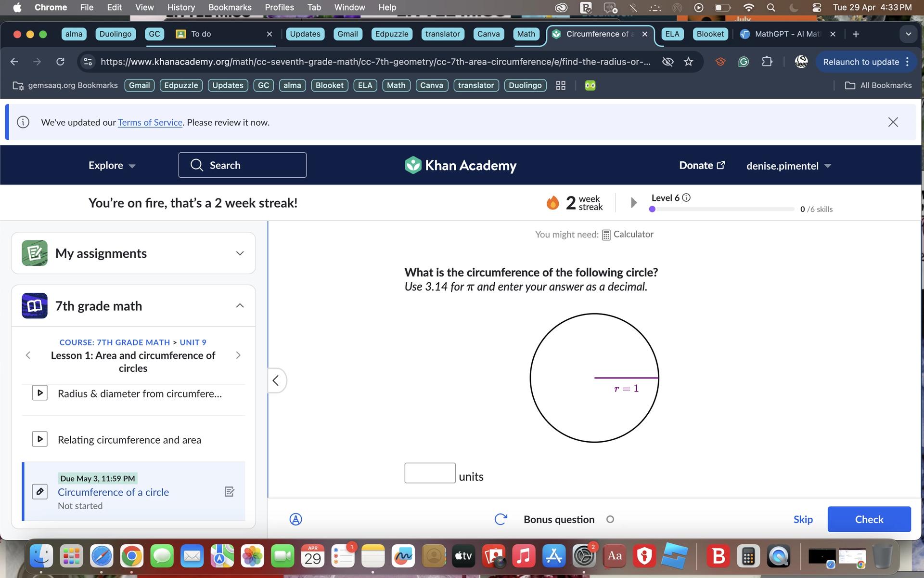Open the History menu
This screenshot has height=578, width=924.
[x=181, y=7]
